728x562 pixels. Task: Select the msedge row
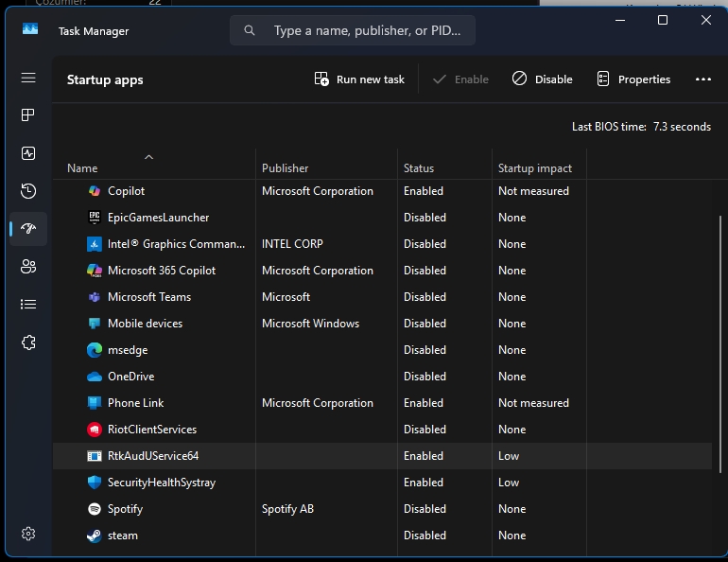tap(382, 350)
